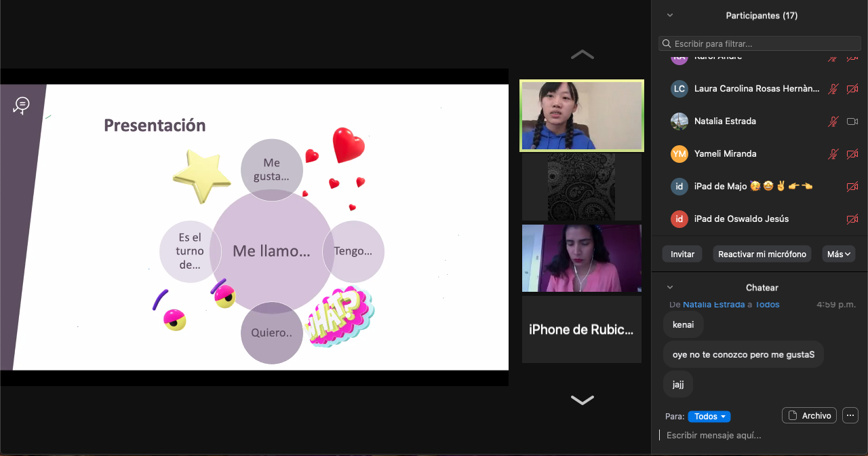Click iPad de Majo's disabled camera icon

click(x=852, y=187)
